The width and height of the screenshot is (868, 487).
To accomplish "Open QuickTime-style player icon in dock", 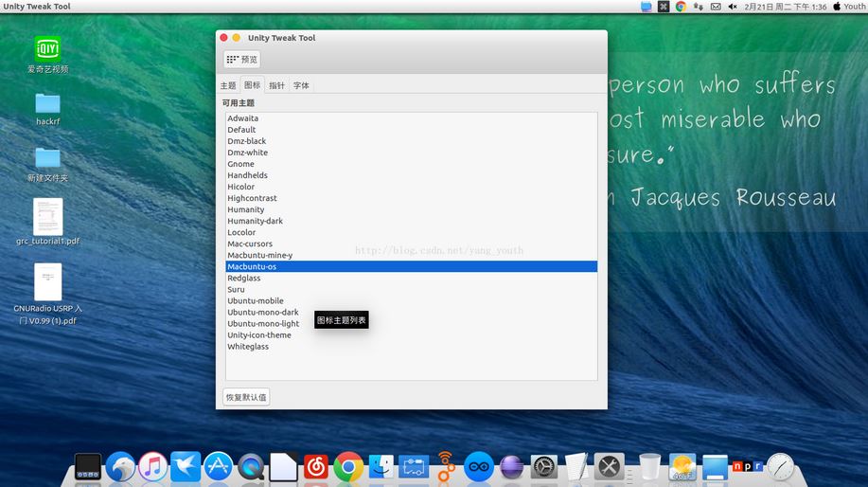I will pyautogui.click(x=251, y=468).
